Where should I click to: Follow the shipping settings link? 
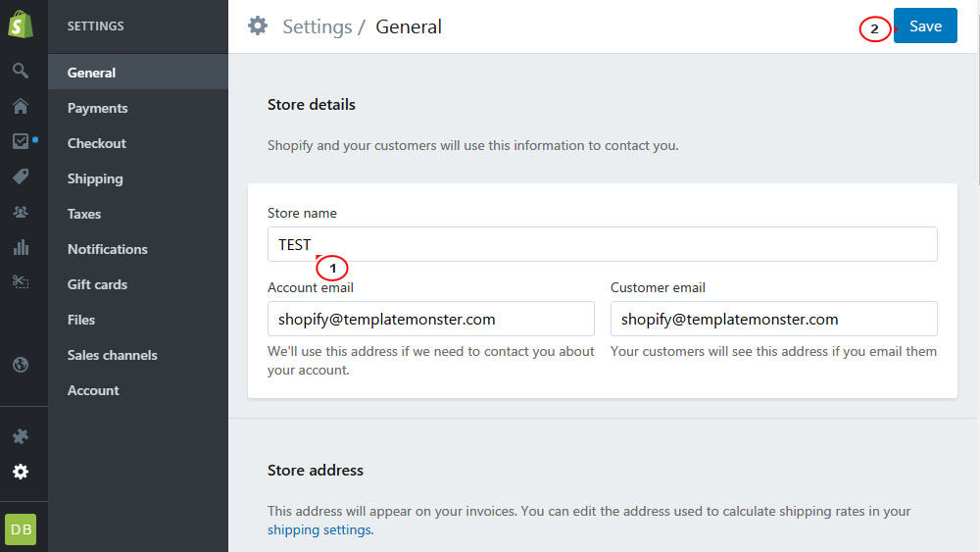319,529
